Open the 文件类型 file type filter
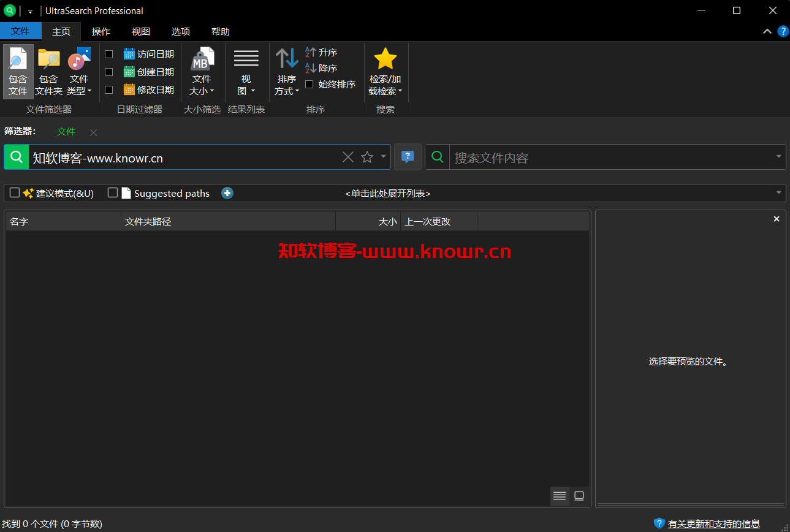Image resolution: width=790 pixels, height=532 pixels. (x=79, y=72)
